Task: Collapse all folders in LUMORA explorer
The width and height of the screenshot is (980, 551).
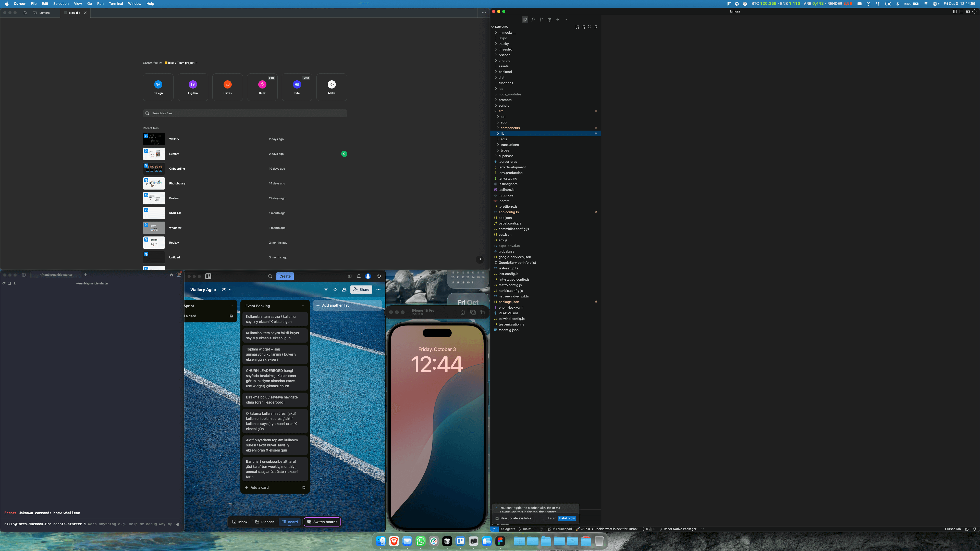Action: coord(595,27)
